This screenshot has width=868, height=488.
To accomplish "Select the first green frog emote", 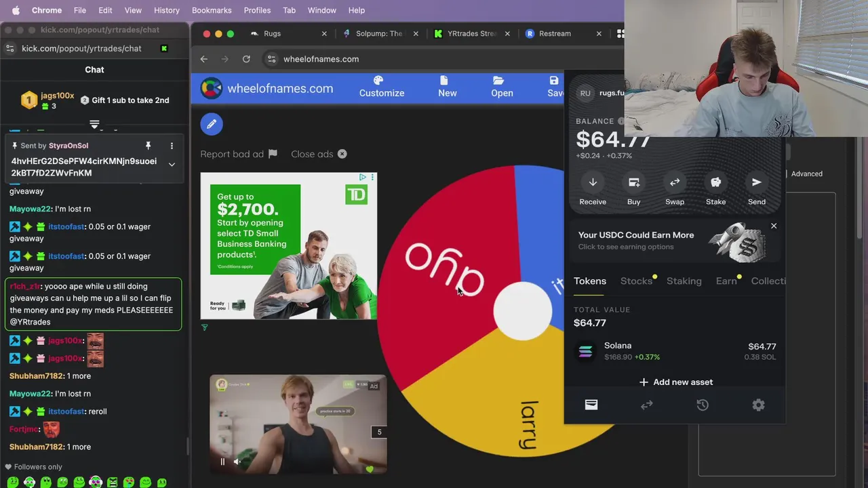I will tap(13, 483).
